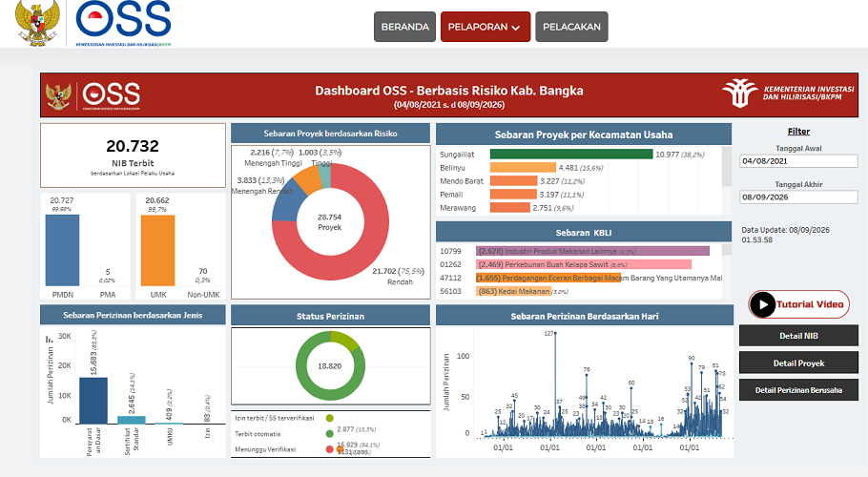The height and width of the screenshot is (477, 868).
Task: Click the scrollbar of the Kecamatan Usaha list
Action: (726, 167)
